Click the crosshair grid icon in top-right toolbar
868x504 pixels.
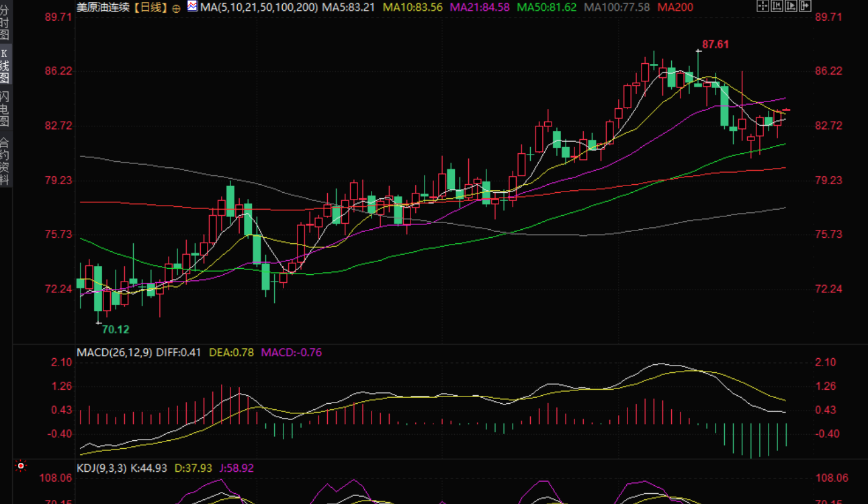pyautogui.click(x=763, y=7)
